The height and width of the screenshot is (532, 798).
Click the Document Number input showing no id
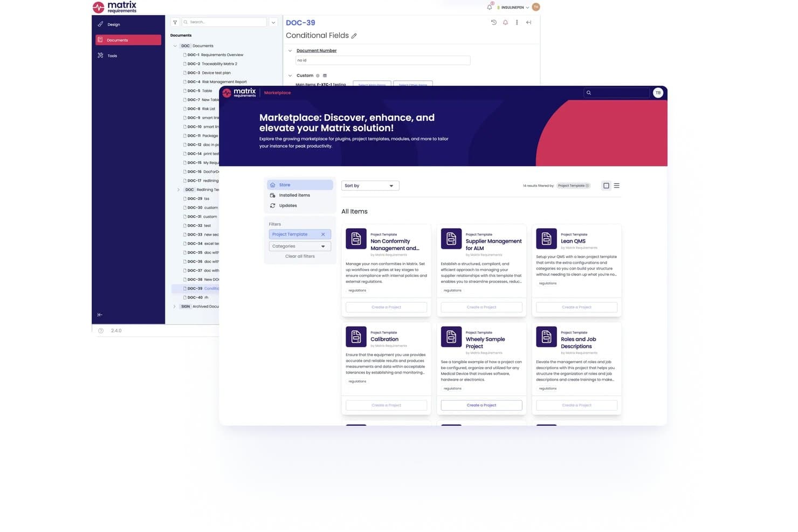(x=383, y=60)
